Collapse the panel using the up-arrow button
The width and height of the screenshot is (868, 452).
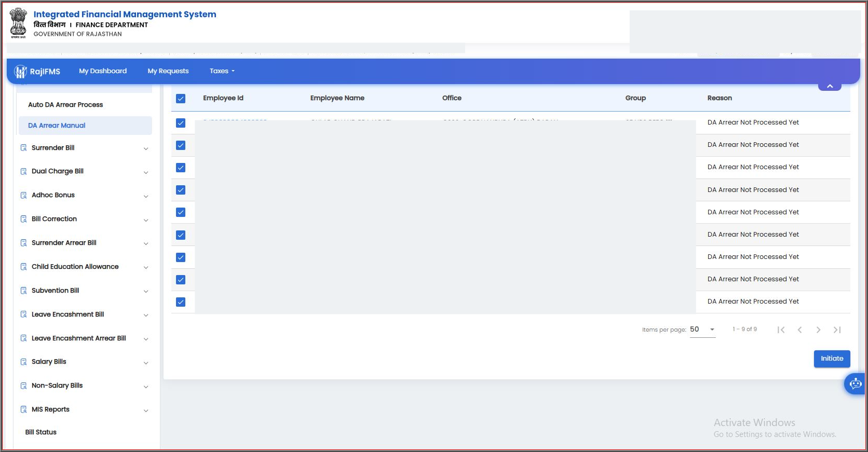[830, 86]
